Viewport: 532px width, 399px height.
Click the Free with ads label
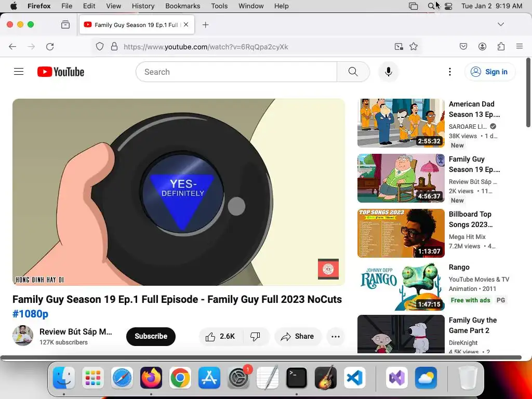(470, 300)
